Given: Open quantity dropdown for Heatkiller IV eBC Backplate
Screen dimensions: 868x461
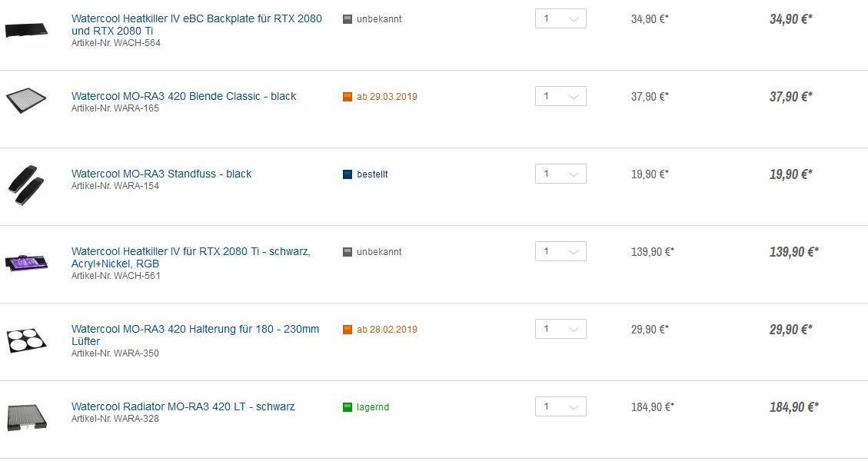Looking at the screenshot, I should tap(560, 18).
